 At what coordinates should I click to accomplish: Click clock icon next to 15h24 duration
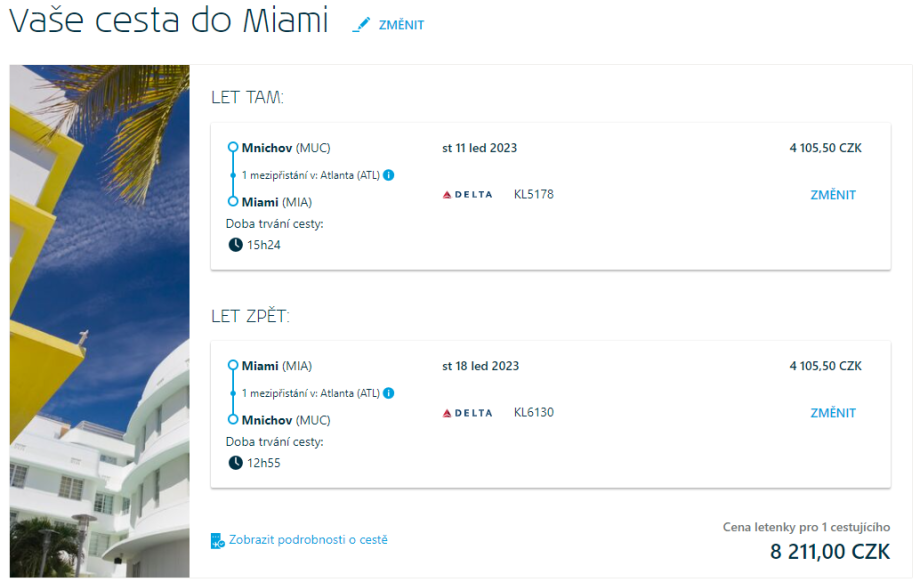coord(235,244)
